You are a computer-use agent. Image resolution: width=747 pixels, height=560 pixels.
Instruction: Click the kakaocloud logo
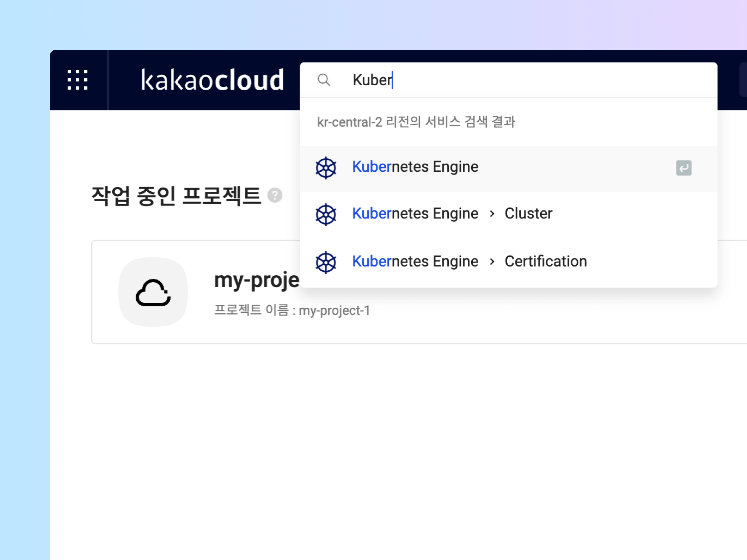pos(212,80)
